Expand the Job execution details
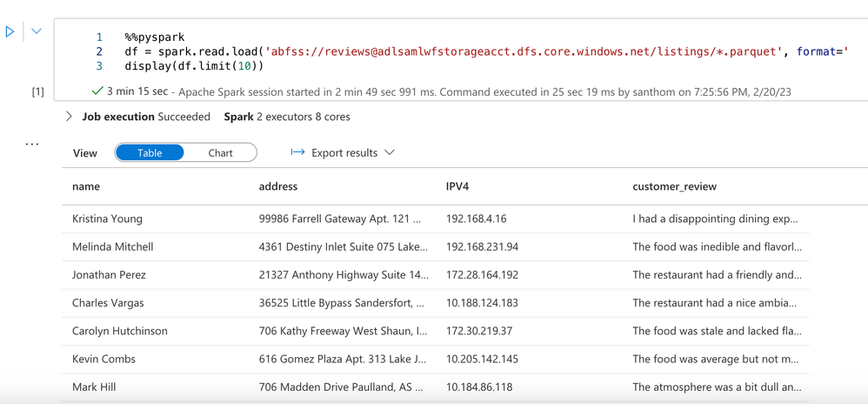The image size is (868, 404). [70, 117]
